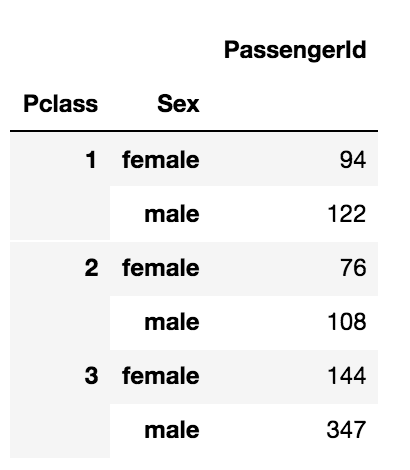The height and width of the screenshot is (470, 410).
Task: Click male label under Pclass 2
Action: pyautogui.click(x=172, y=322)
